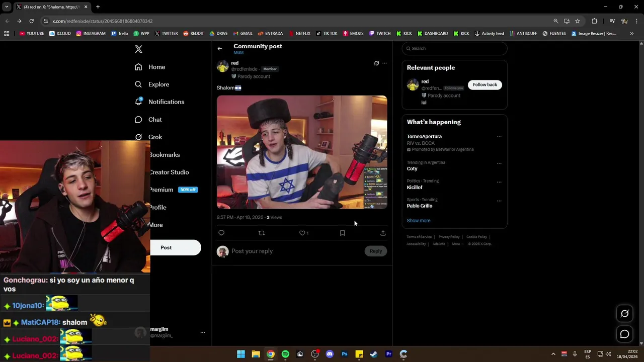This screenshot has width=644, height=362.
Task: Close the red on X tab
Action: 86,7
